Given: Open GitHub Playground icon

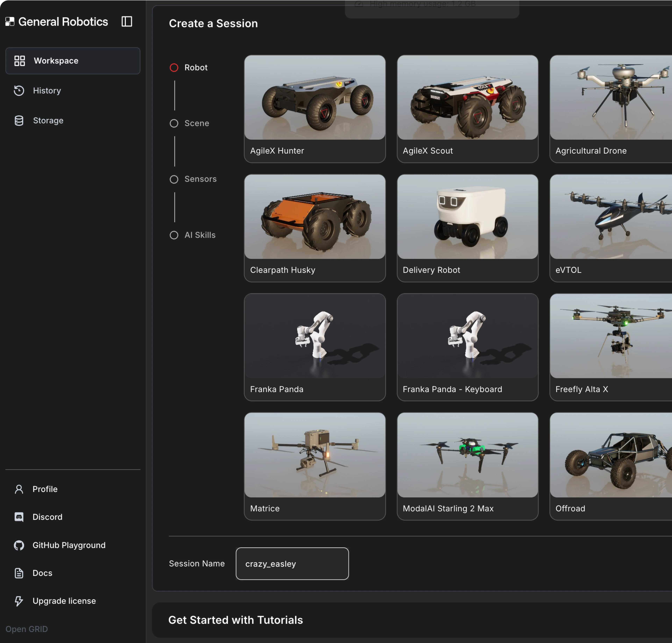Looking at the screenshot, I should (19, 545).
